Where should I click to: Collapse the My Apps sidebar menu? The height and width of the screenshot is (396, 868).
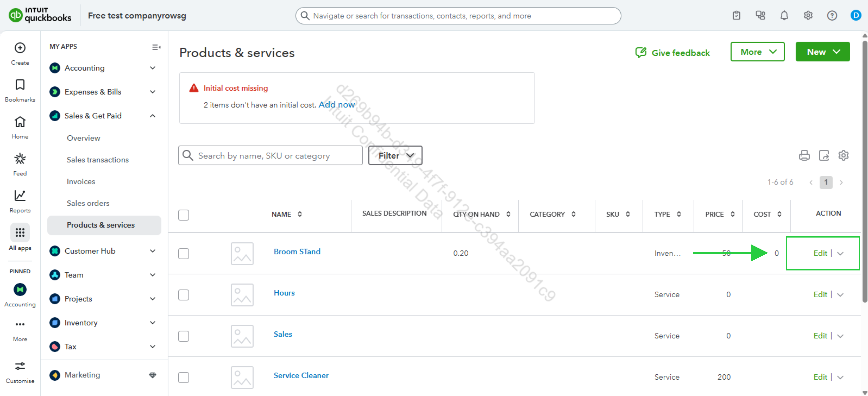pos(156,47)
